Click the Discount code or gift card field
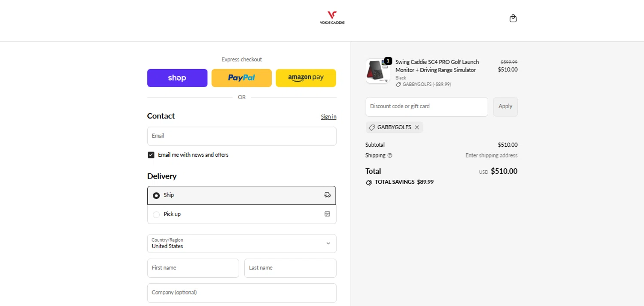The height and width of the screenshot is (306, 644). (427, 106)
